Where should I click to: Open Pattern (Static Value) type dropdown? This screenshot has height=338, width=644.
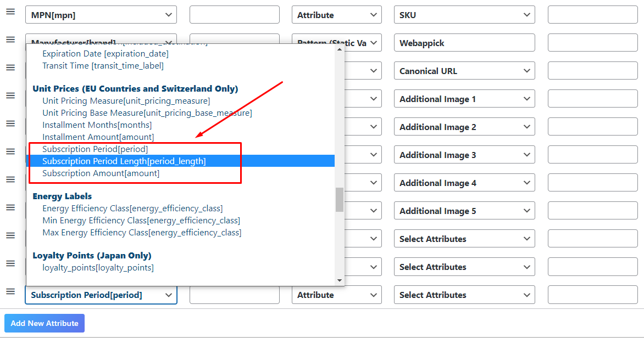coord(336,43)
